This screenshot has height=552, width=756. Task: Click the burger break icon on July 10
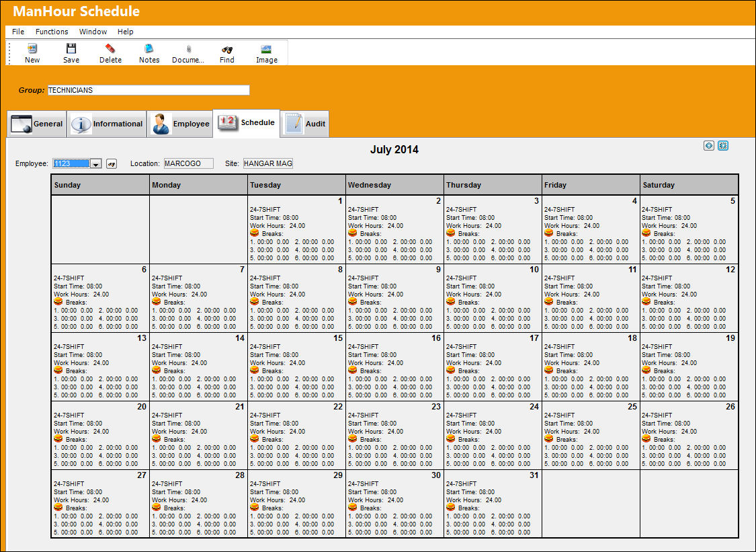(x=450, y=302)
